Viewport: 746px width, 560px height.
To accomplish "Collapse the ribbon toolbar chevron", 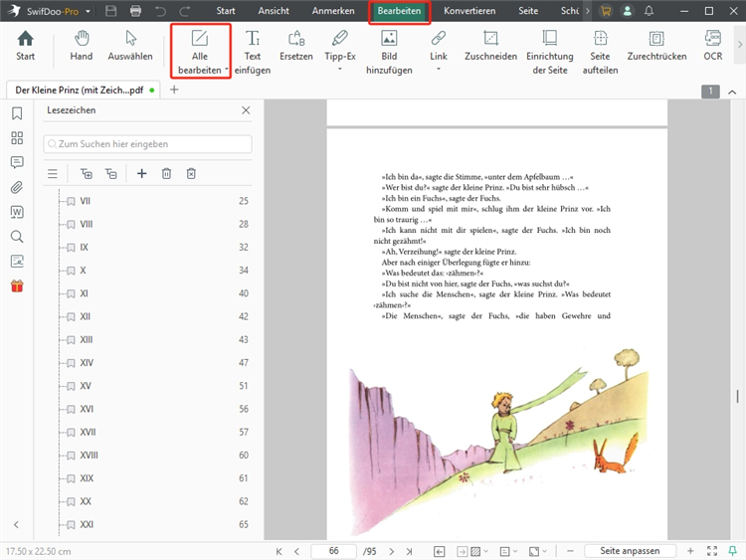I will (x=732, y=92).
